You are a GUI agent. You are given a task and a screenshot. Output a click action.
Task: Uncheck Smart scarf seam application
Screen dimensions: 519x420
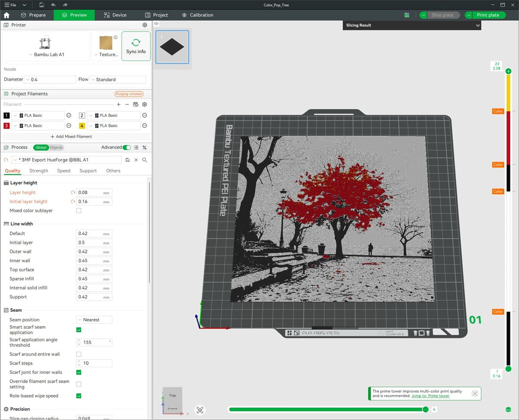coord(79,330)
